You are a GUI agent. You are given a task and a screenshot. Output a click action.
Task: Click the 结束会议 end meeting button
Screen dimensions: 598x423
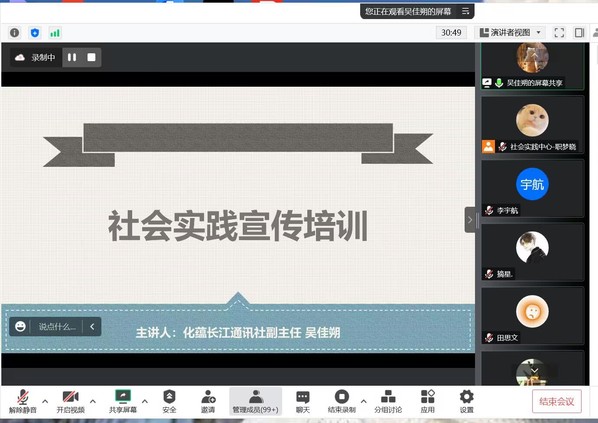(556, 401)
